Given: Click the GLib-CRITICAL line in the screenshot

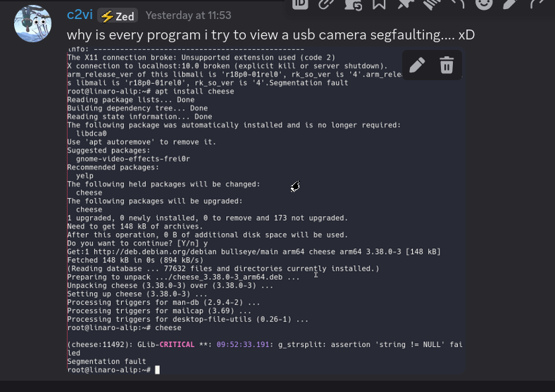Looking at the screenshot, I should pos(265,348).
